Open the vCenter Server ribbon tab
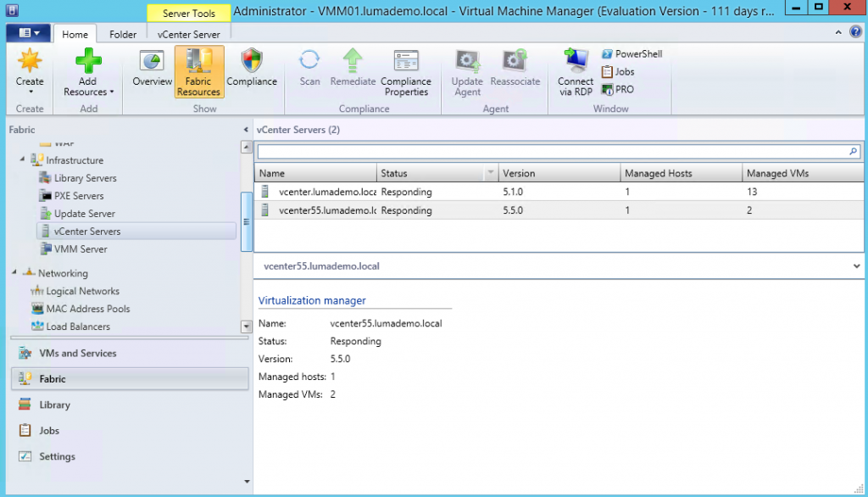 click(189, 35)
